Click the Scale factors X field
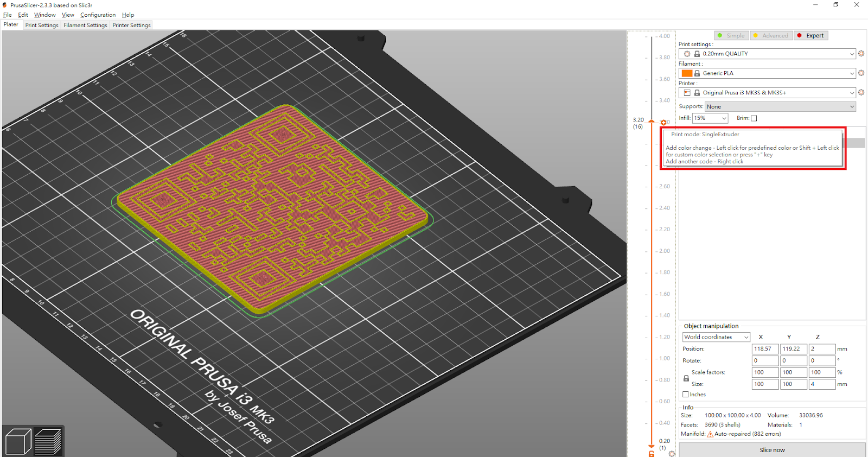The image size is (868, 457). pos(765,372)
